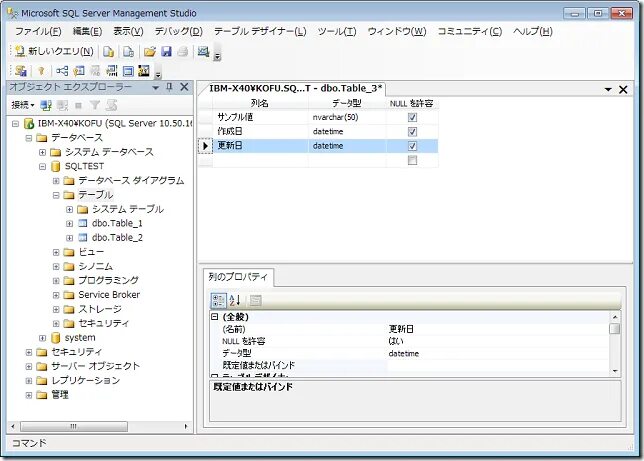
Task: Click the second new query file icon
Action: [x=129, y=51]
